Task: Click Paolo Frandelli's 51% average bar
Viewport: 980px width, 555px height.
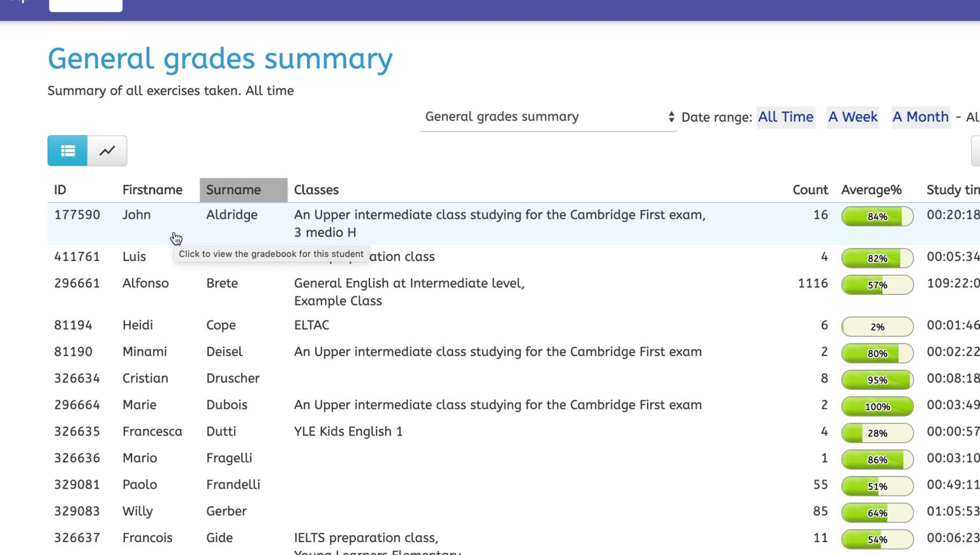Action: click(x=877, y=486)
